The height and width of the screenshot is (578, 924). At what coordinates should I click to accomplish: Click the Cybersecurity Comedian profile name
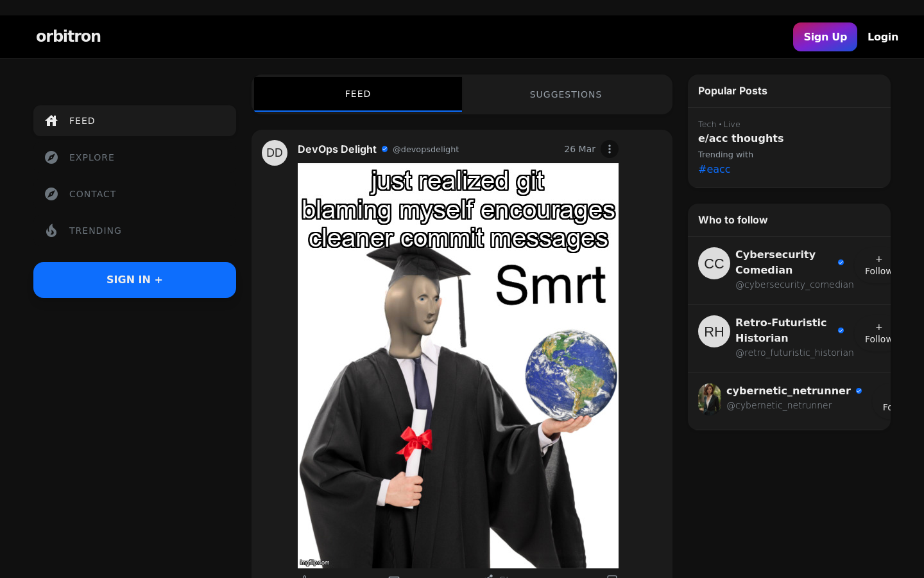click(x=775, y=262)
